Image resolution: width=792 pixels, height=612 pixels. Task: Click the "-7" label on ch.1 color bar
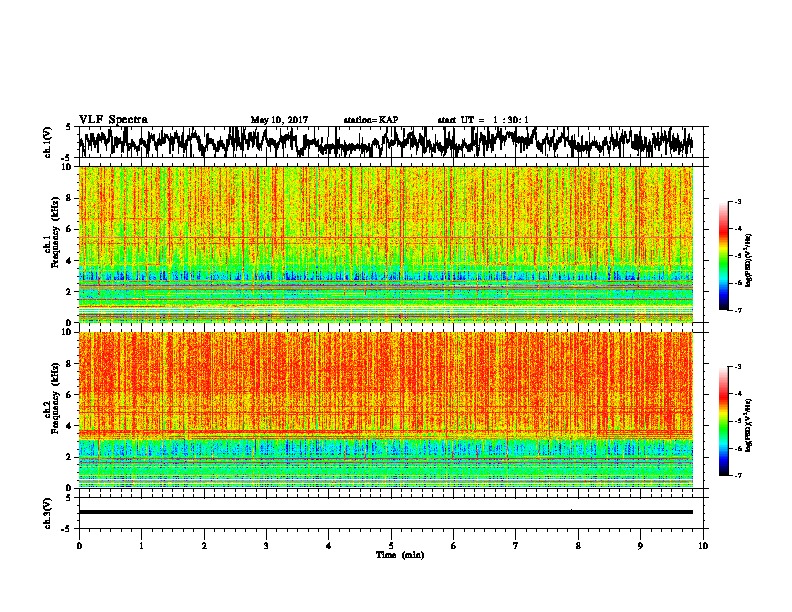click(x=737, y=310)
